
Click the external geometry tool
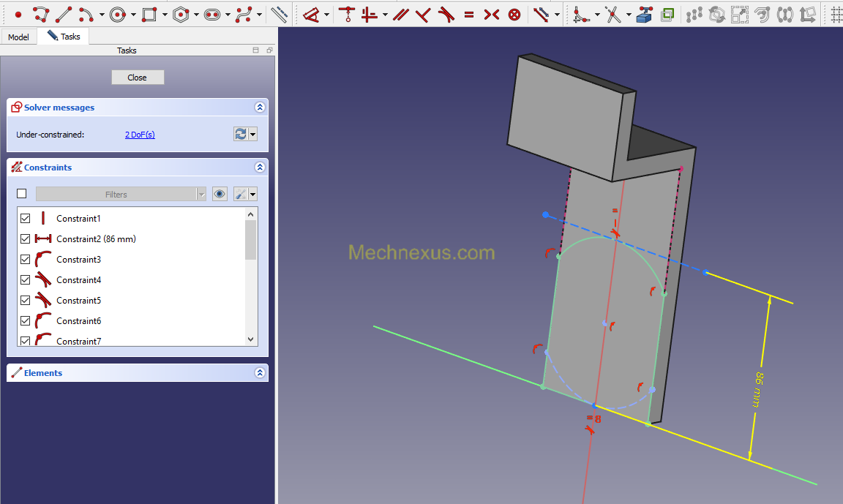coord(644,14)
